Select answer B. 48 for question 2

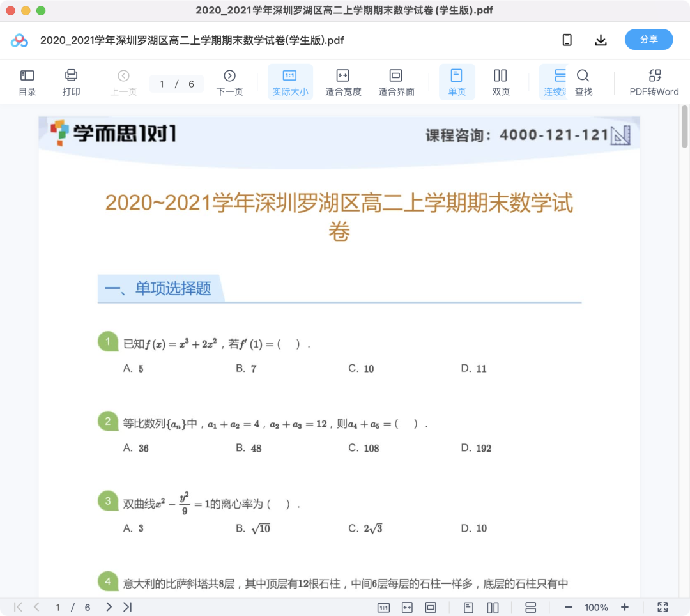(x=249, y=448)
